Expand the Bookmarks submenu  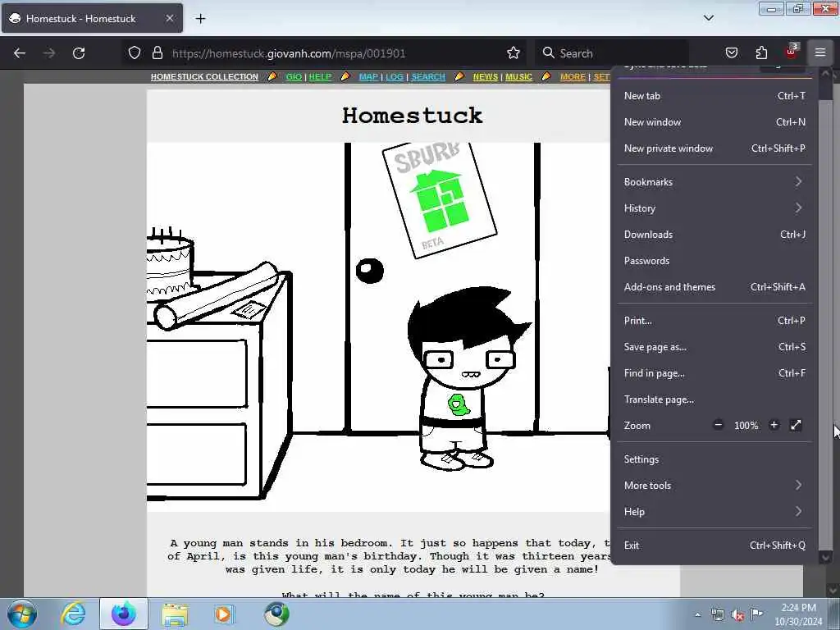(x=714, y=181)
